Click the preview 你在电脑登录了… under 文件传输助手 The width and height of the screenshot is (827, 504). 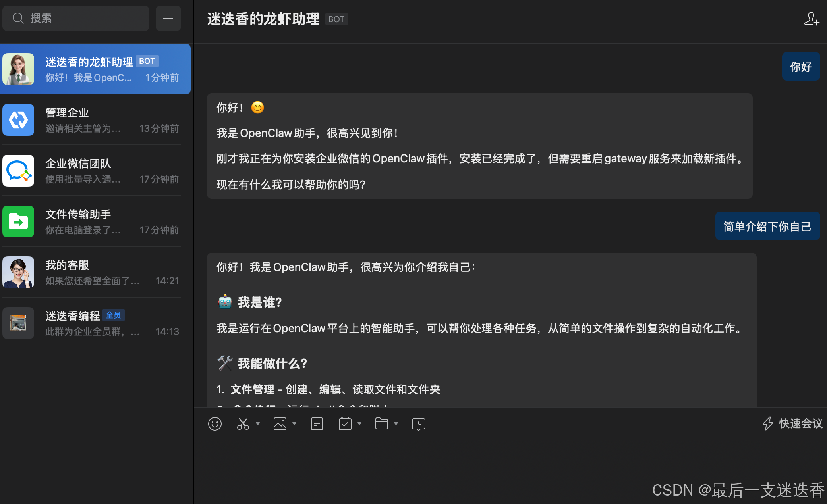pos(83,230)
